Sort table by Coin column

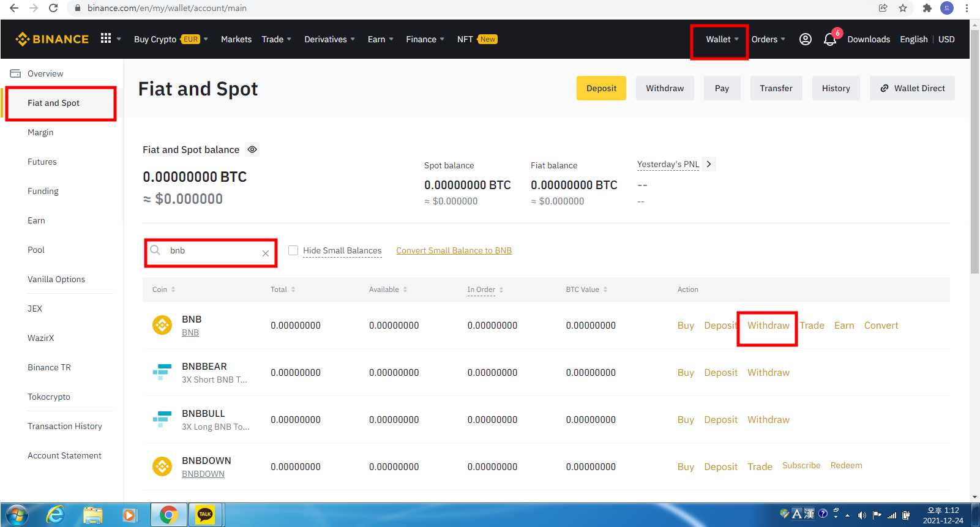[164, 290]
